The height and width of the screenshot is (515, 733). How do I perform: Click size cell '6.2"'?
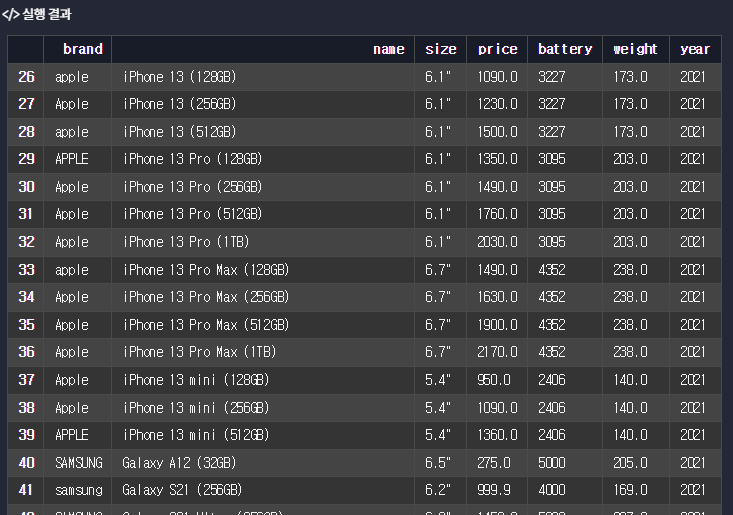click(x=438, y=490)
